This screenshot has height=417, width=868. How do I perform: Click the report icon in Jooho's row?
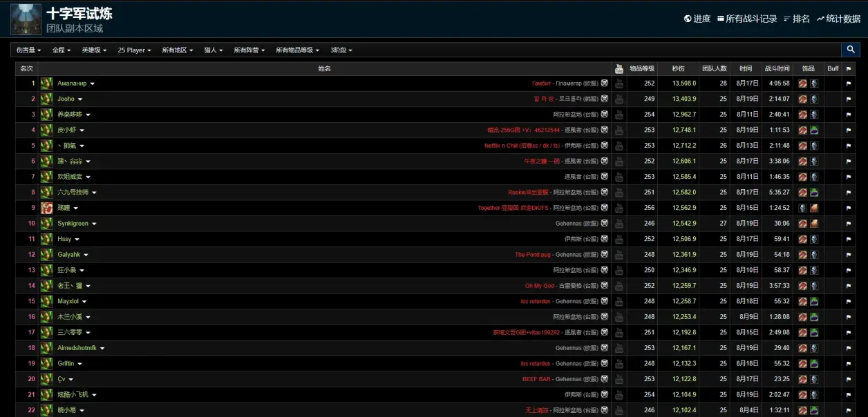pos(605,99)
